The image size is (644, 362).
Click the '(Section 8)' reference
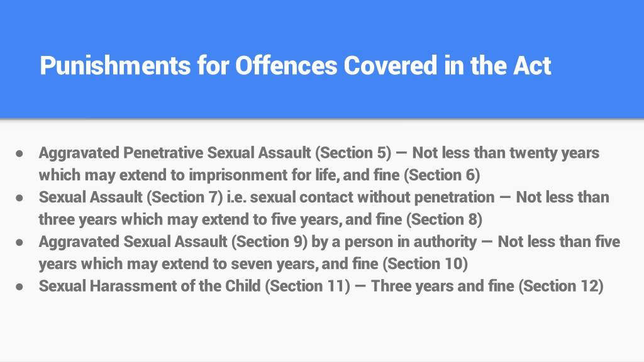pos(445,219)
